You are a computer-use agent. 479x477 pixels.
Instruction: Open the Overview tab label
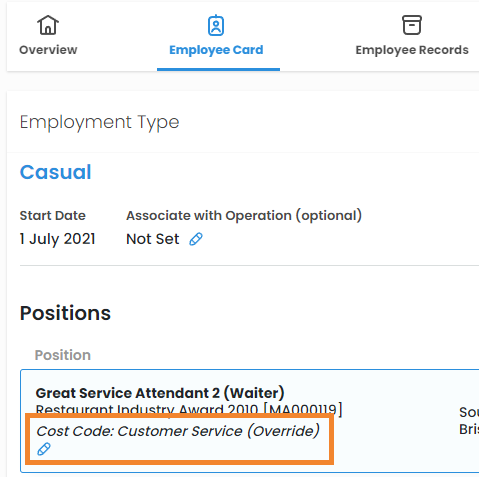[48, 50]
